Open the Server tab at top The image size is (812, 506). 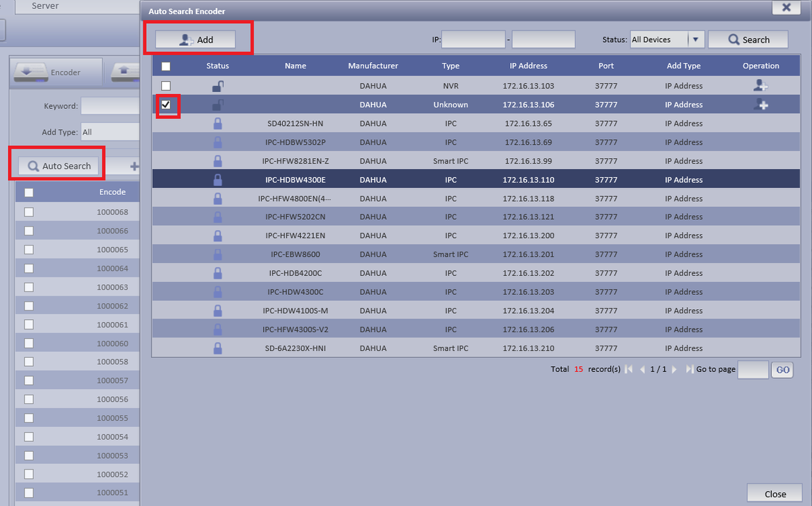pyautogui.click(x=45, y=6)
